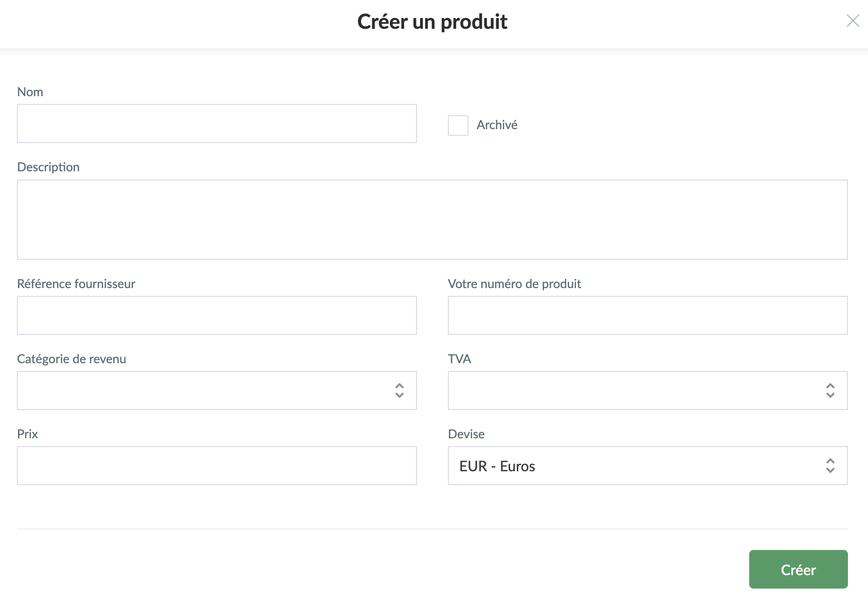This screenshot has height=604, width=868.
Task: Click the Archivé label text
Action: 497,125
